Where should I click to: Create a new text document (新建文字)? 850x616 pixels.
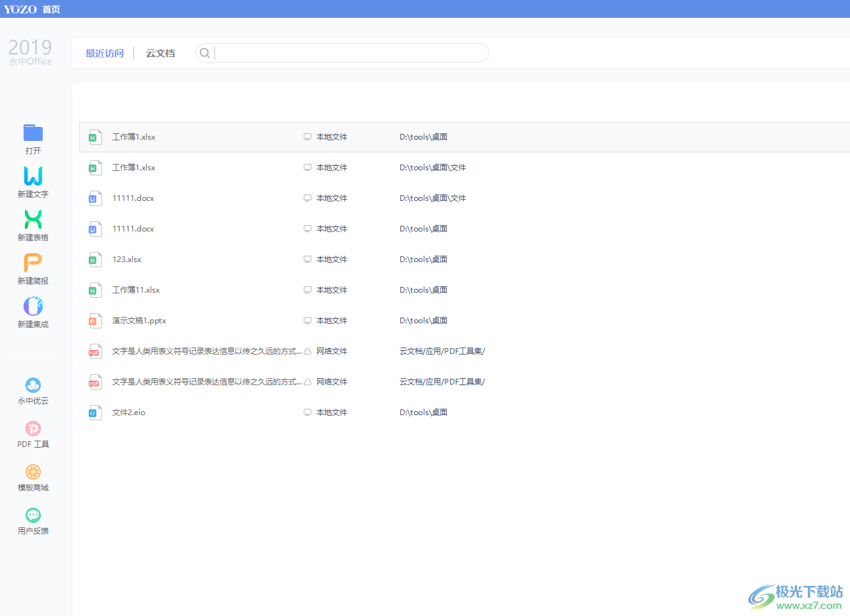click(33, 182)
